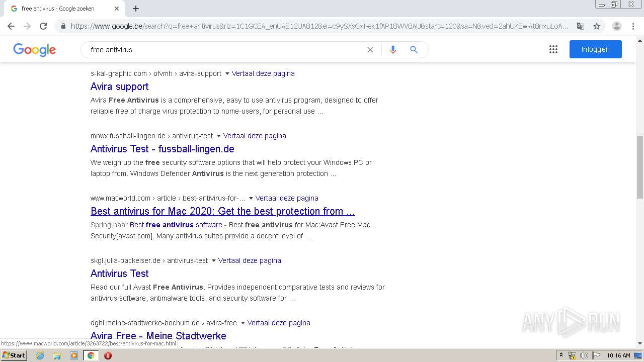Open the 'Avira support' result
Screen dimensions: 644x362
[120, 86]
